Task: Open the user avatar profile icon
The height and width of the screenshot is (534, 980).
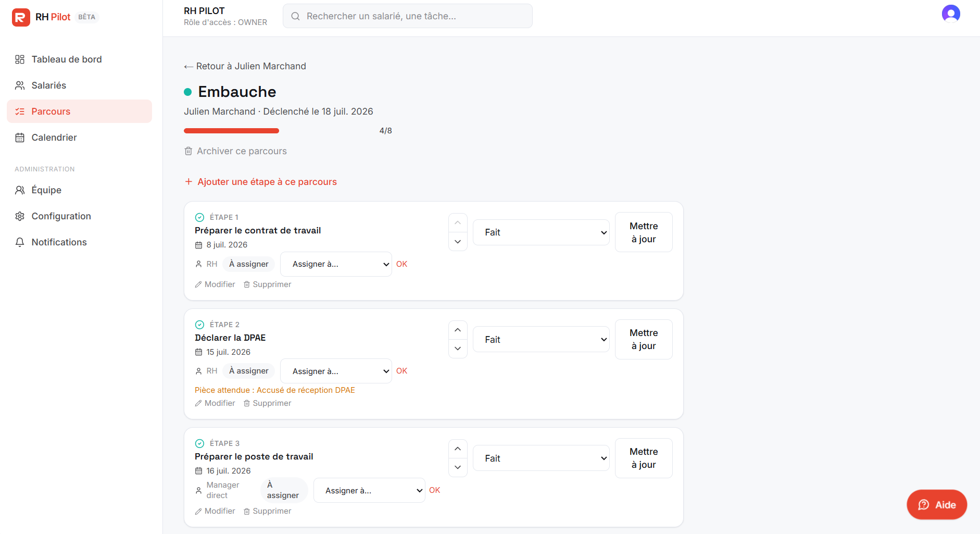Action: coord(951,14)
